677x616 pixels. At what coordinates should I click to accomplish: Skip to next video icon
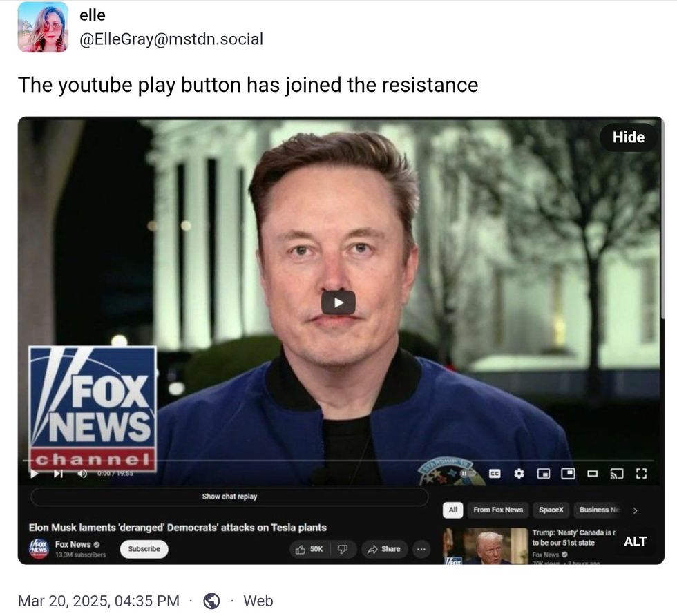58,474
